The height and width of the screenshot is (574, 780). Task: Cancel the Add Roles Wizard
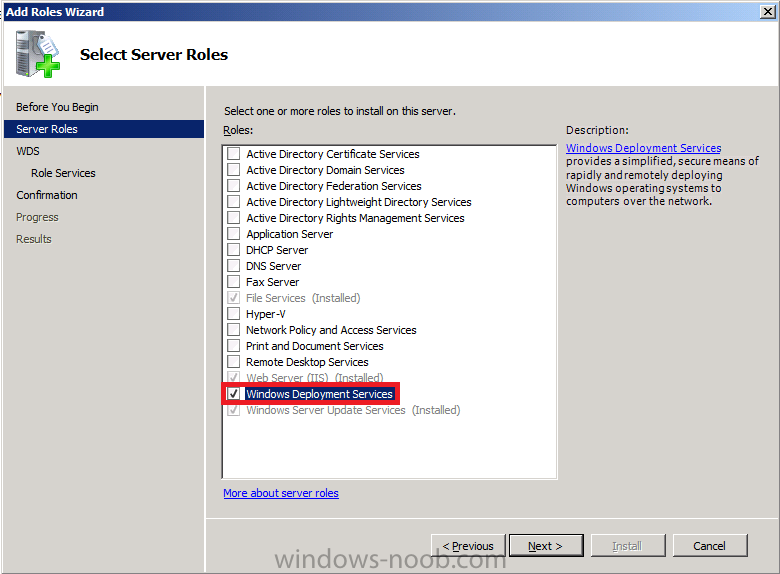tap(710, 546)
